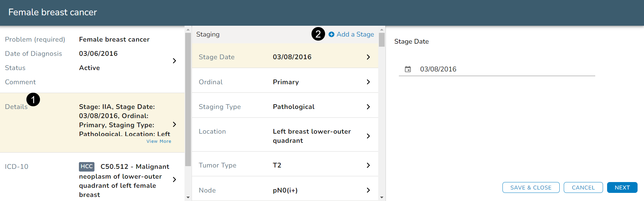
Task: Click the chevron beside the Details summary
Action: 174,125
